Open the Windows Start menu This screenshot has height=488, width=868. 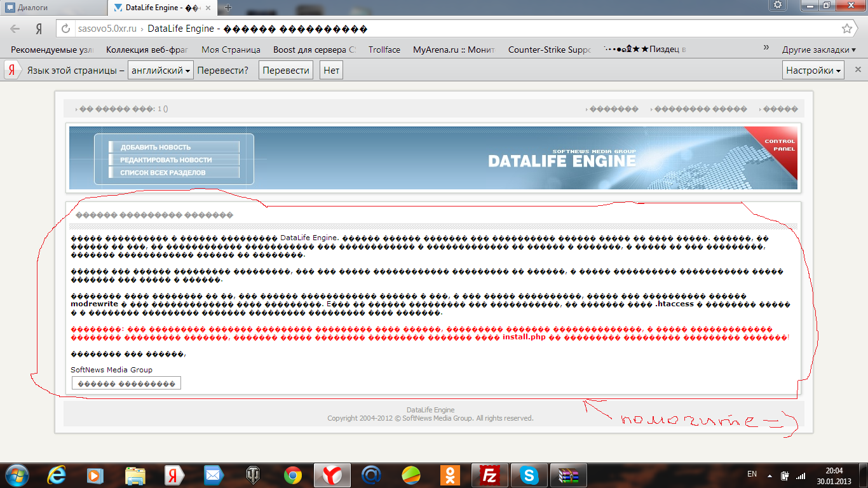point(16,474)
